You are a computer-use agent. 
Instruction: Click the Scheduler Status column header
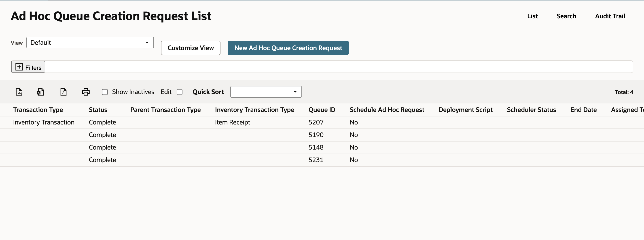coord(531,110)
